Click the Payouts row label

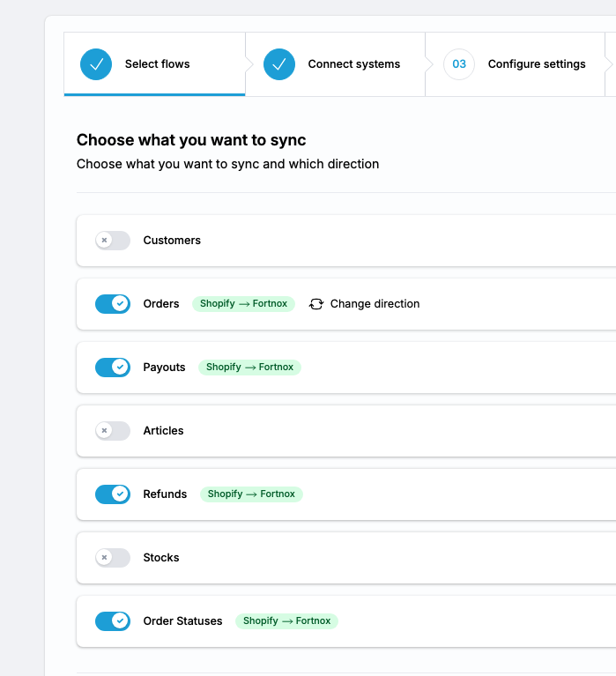[x=164, y=368]
